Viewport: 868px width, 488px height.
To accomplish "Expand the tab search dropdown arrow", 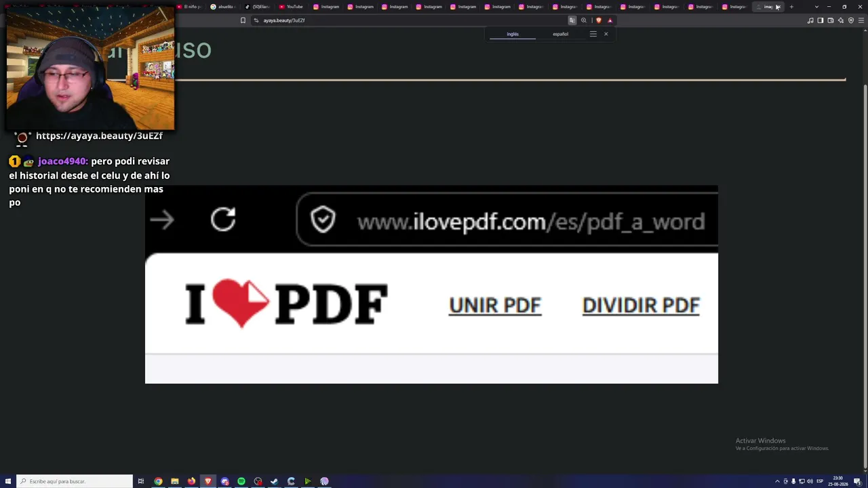I will 816,7.
